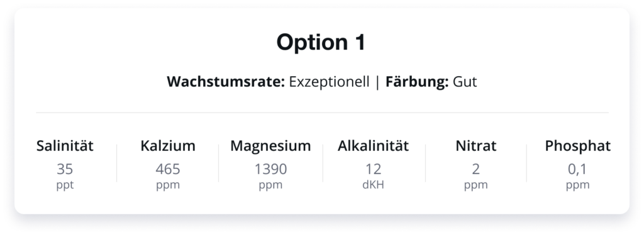Click the nitrate value 2

[x=476, y=169]
